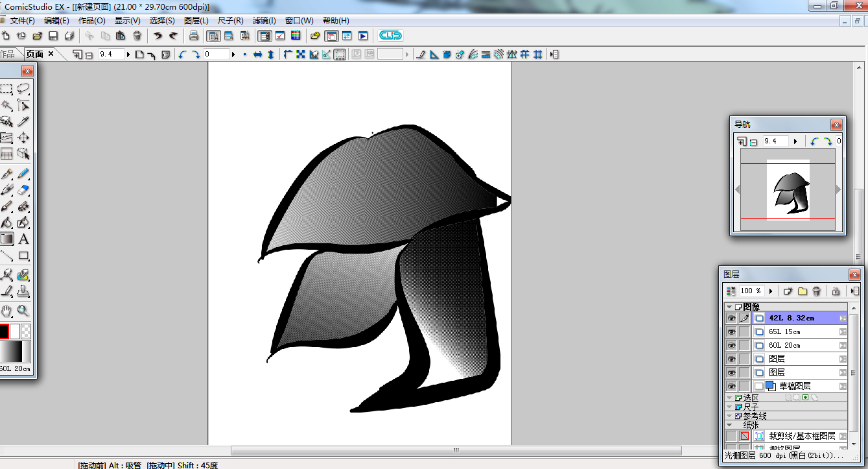This screenshot has width=868, height=469.
Task: Click the Save floppy disk icon
Action: 53,36
